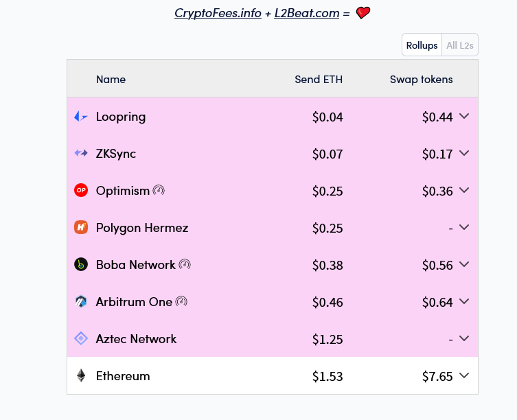Click the Optimism name text

coord(123,191)
